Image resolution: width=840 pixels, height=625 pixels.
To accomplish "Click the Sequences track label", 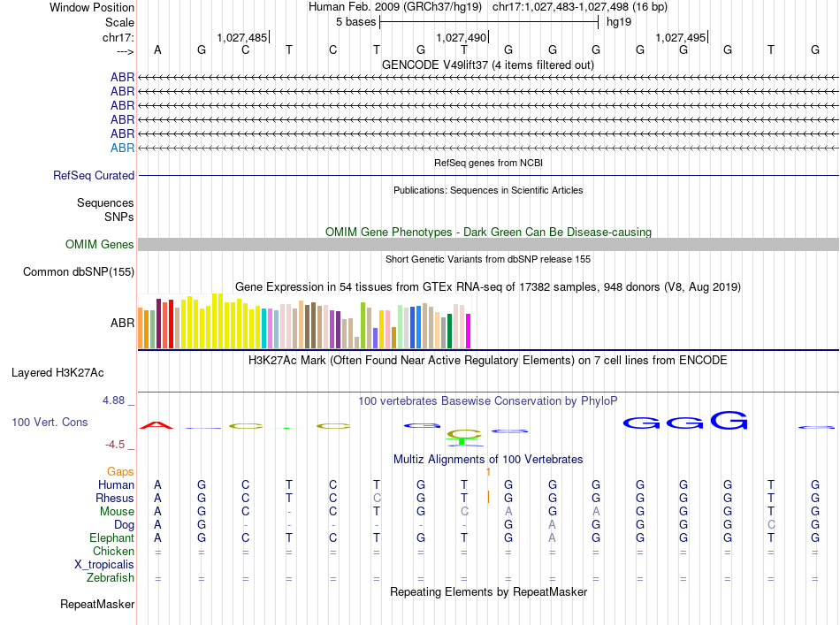I will 105,203.
